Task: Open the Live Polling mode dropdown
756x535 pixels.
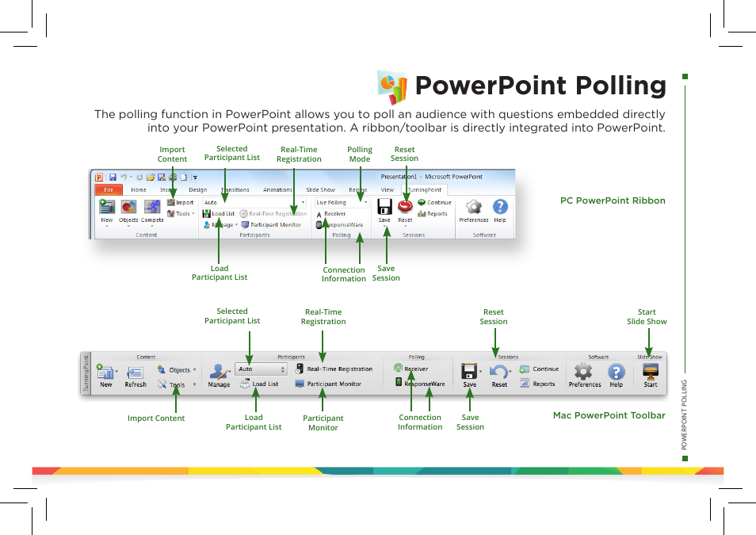Action: [x=342, y=202]
